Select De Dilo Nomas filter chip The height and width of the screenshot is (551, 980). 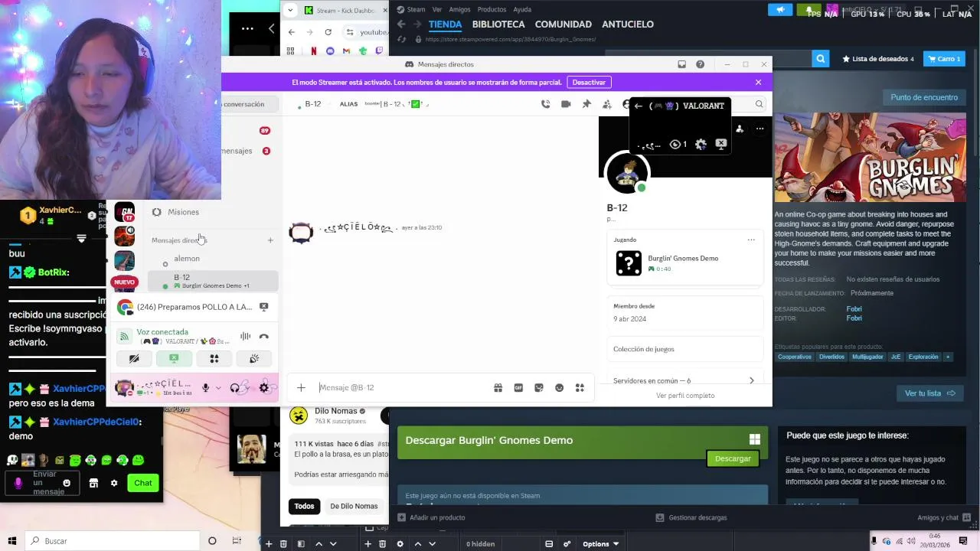354,506
